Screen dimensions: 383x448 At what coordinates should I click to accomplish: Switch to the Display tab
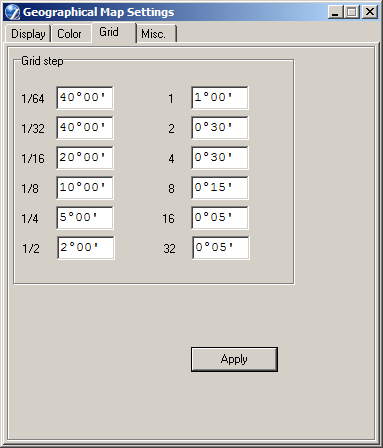coord(28,34)
